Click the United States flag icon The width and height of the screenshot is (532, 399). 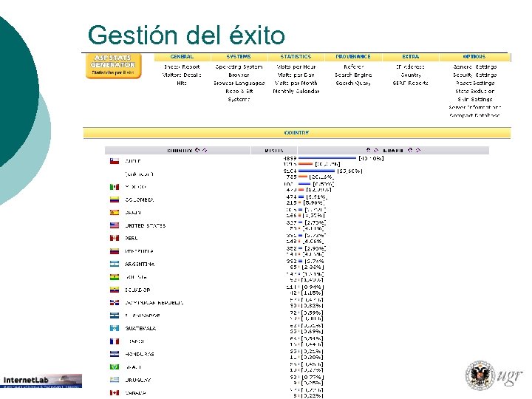point(115,225)
